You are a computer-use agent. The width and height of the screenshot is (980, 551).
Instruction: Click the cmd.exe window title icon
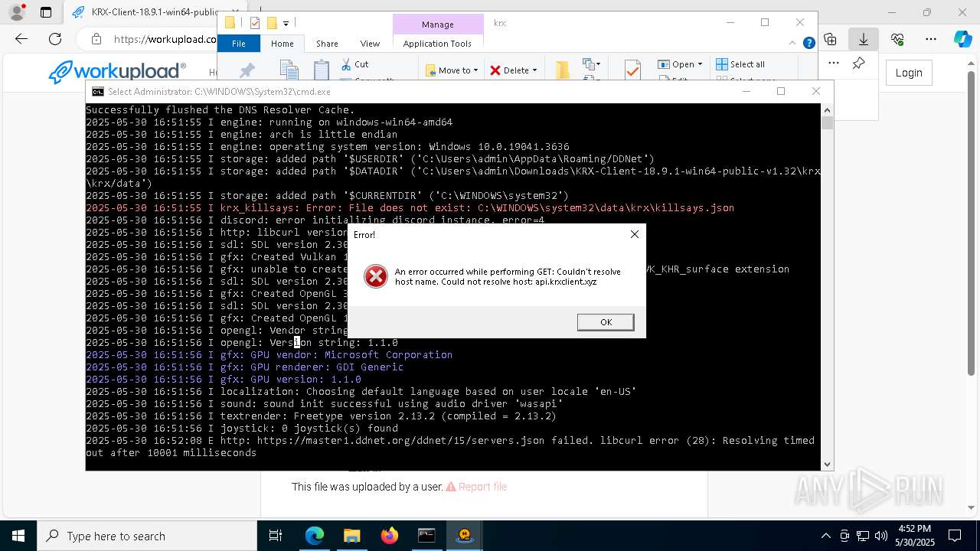[98, 91]
